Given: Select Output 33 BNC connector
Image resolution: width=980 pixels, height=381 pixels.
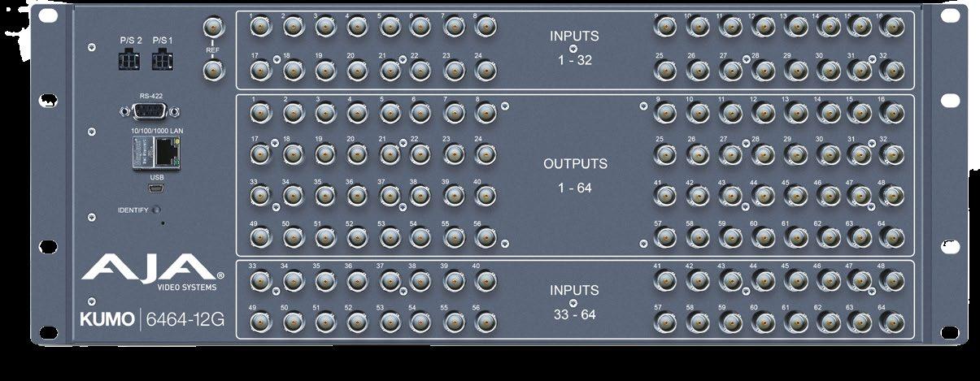Looking at the screenshot, I should click(260, 195).
